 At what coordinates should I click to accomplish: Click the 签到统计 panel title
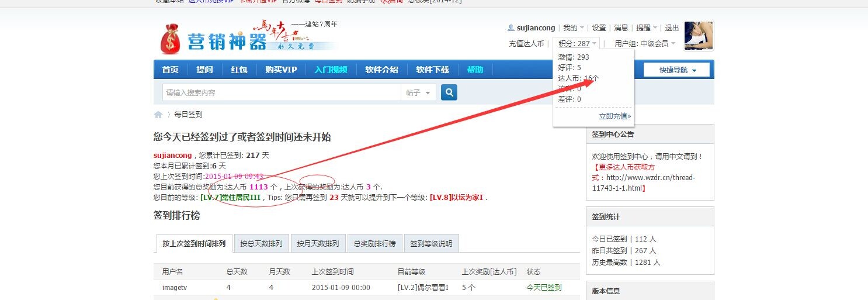[x=606, y=217]
